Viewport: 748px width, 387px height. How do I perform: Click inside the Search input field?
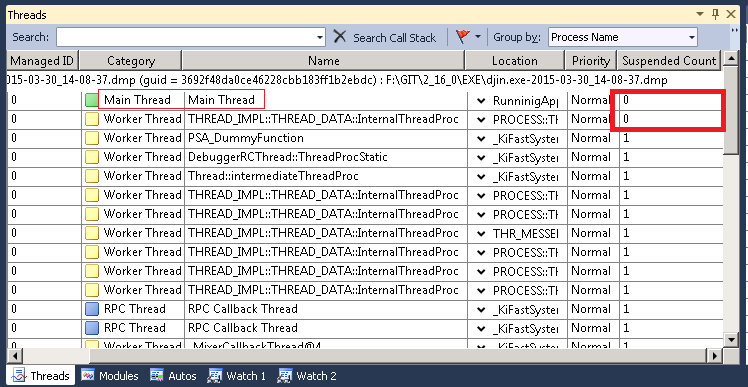click(186, 37)
